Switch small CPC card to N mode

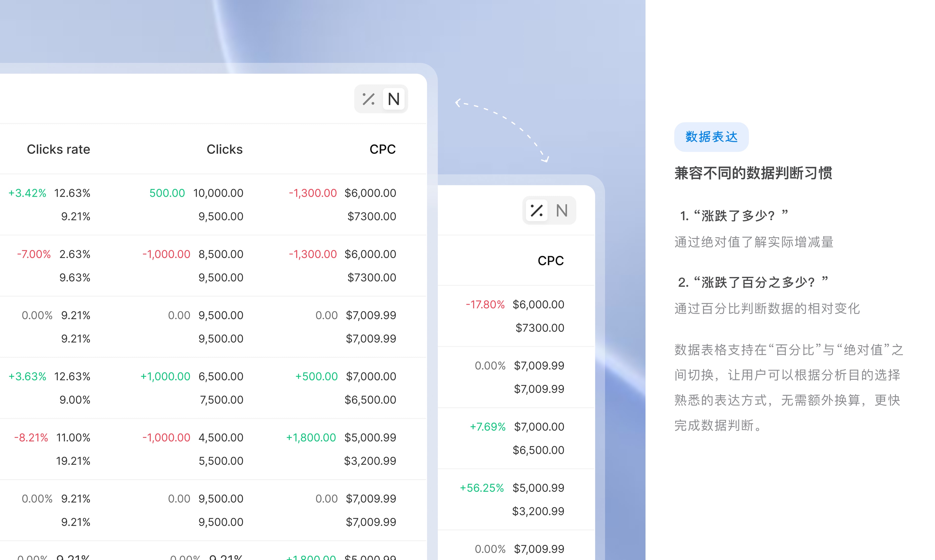click(x=562, y=210)
